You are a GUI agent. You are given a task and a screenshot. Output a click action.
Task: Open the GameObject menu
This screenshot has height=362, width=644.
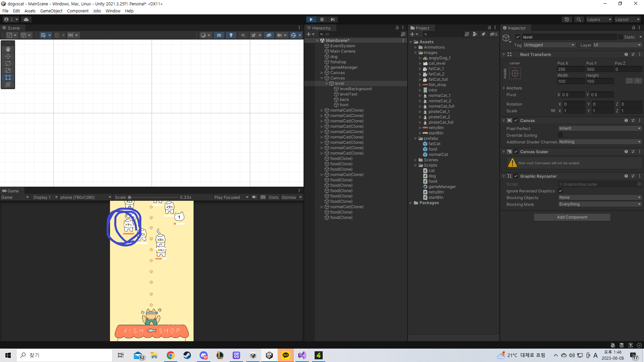pyautogui.click(x=51, y=11)
